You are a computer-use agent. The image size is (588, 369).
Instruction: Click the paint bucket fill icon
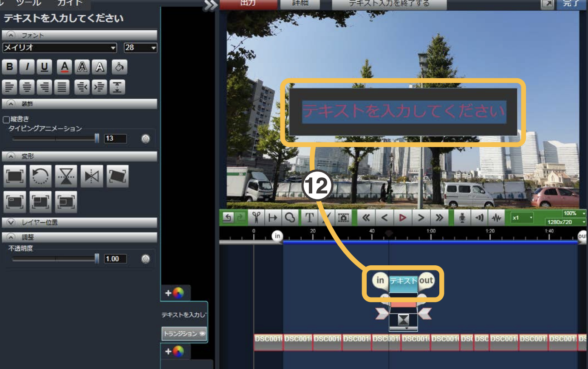[x=119, y=67]
